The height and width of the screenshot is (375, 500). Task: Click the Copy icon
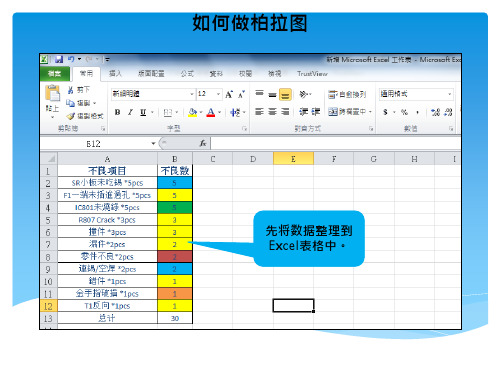[x=70, y=103]
